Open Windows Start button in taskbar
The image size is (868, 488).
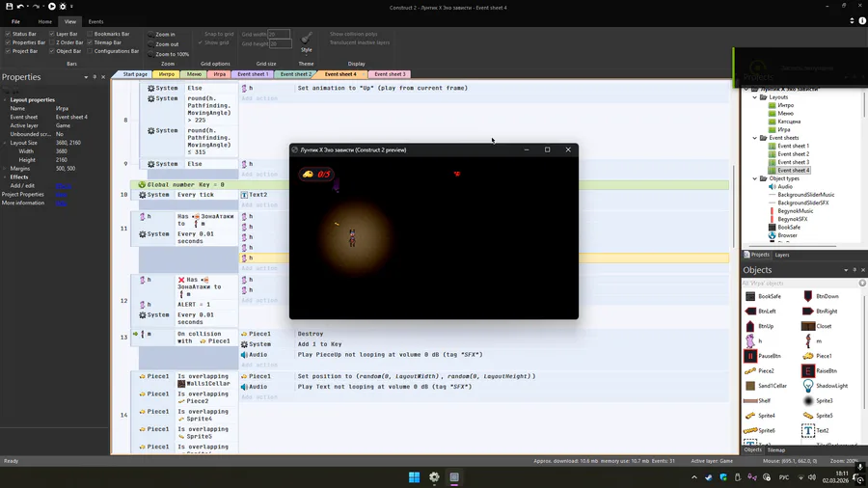coord(414,477)
